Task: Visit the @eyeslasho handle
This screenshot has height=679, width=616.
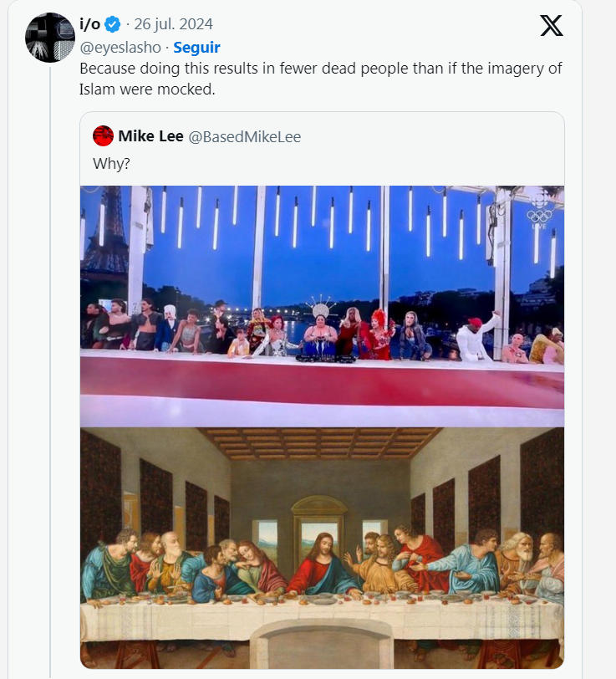Action: click(x=120, y=48)
